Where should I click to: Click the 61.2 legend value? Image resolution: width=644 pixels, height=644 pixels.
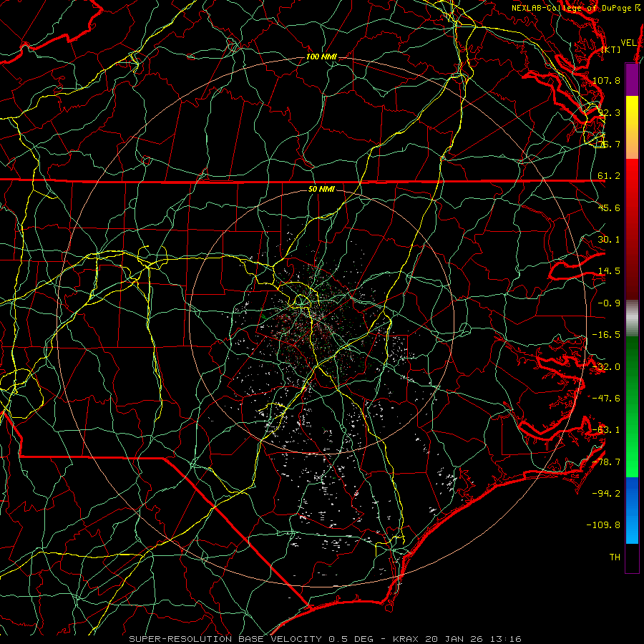click(609, 176)
